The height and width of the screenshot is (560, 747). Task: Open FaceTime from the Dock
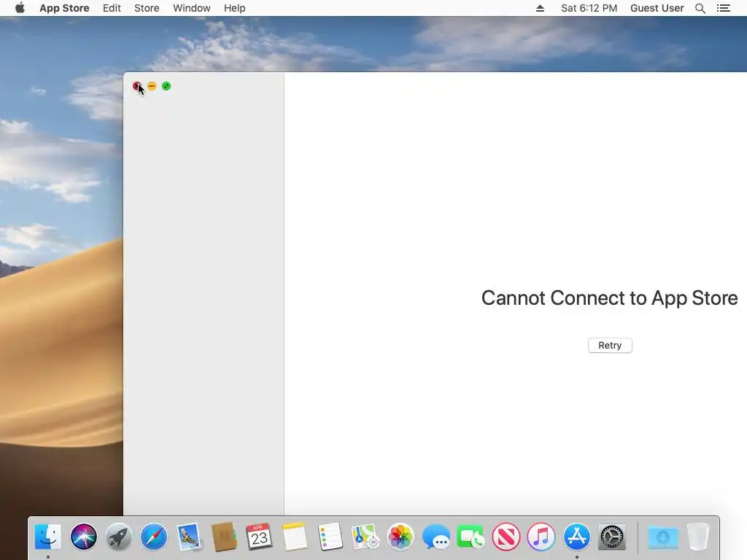pyautogui.click(x=471, y=537)
